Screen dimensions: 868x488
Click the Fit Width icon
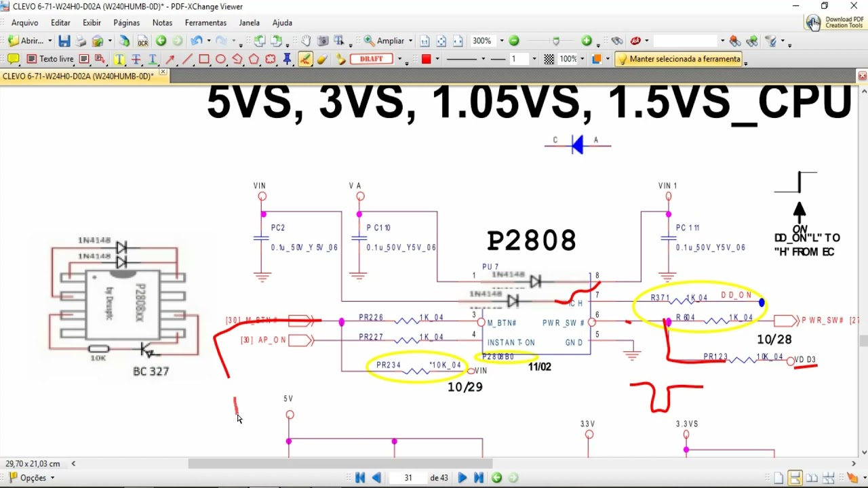click(458, 41)
